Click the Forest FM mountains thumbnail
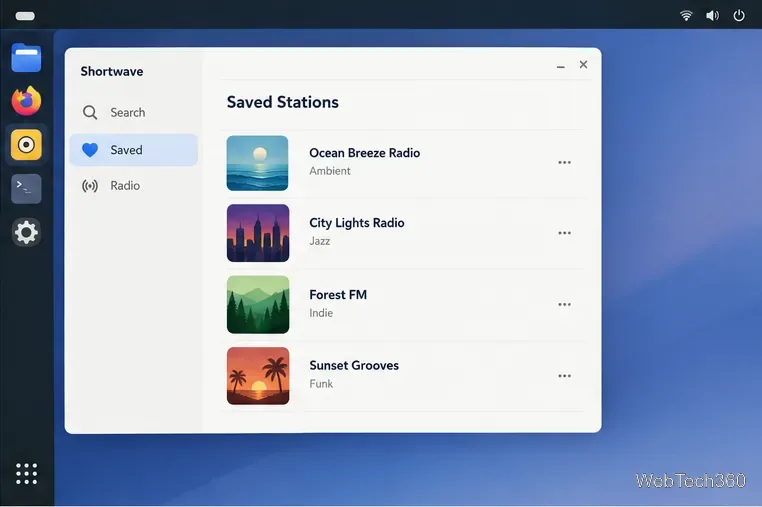This screenshot has height=507, width=762. pos(258,304)
